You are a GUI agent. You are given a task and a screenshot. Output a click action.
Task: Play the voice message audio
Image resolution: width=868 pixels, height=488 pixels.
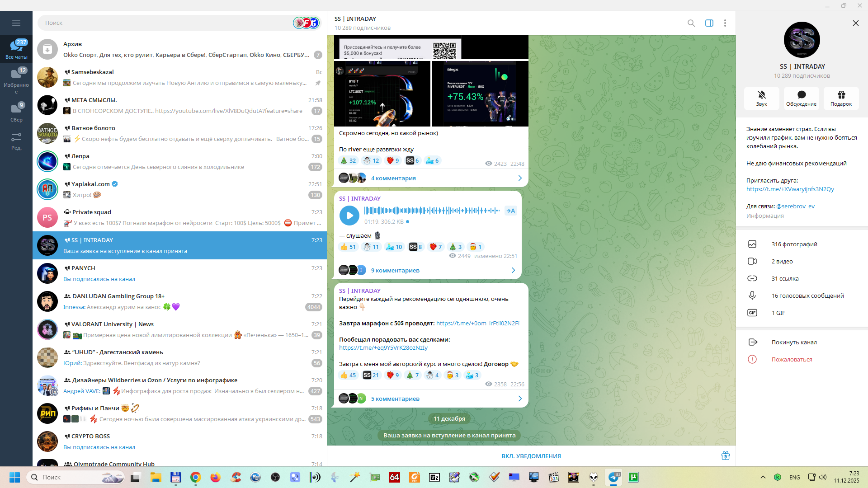pos(349,216)
